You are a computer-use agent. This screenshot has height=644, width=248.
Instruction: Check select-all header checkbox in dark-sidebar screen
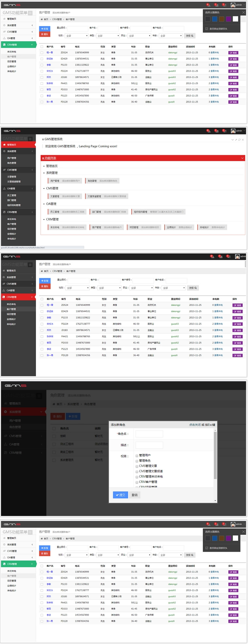42,299
